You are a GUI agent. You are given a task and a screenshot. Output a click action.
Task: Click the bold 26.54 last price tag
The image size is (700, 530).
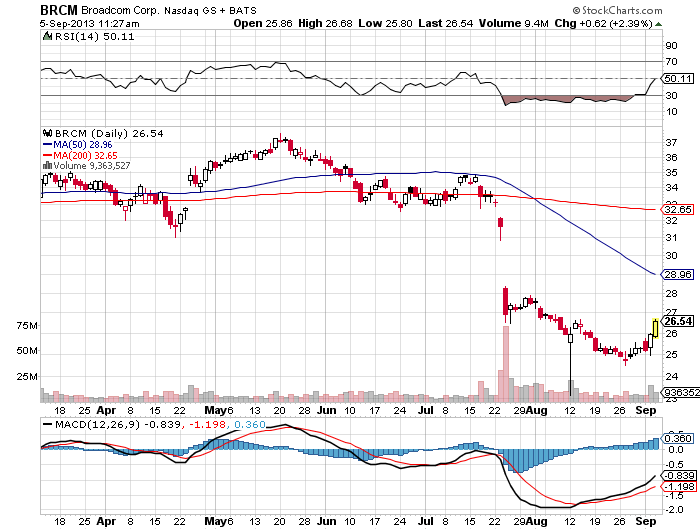click(678, 321)
